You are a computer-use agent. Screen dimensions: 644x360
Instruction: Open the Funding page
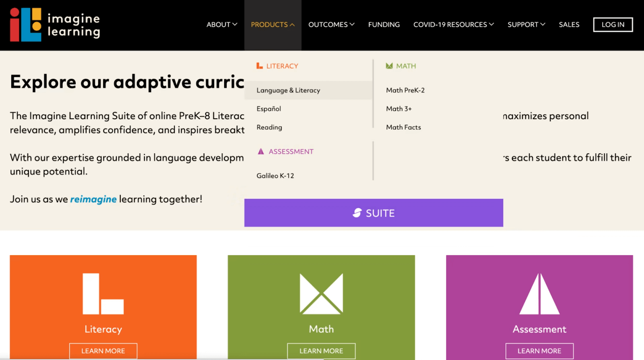coord(384,25)
